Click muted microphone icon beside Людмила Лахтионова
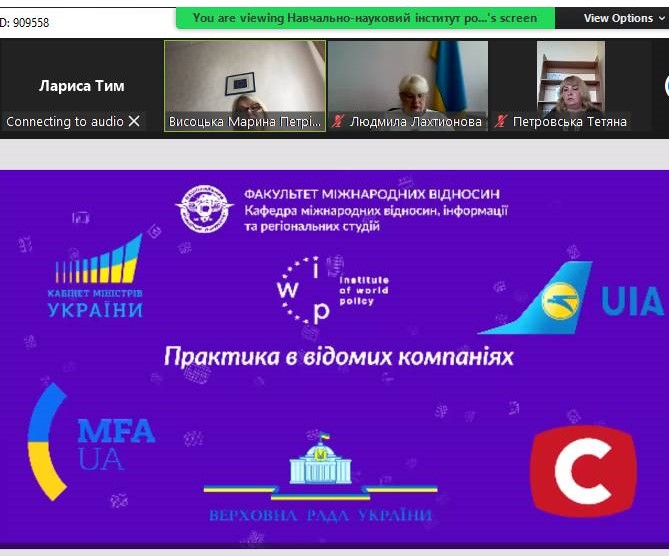 (338, 122)
